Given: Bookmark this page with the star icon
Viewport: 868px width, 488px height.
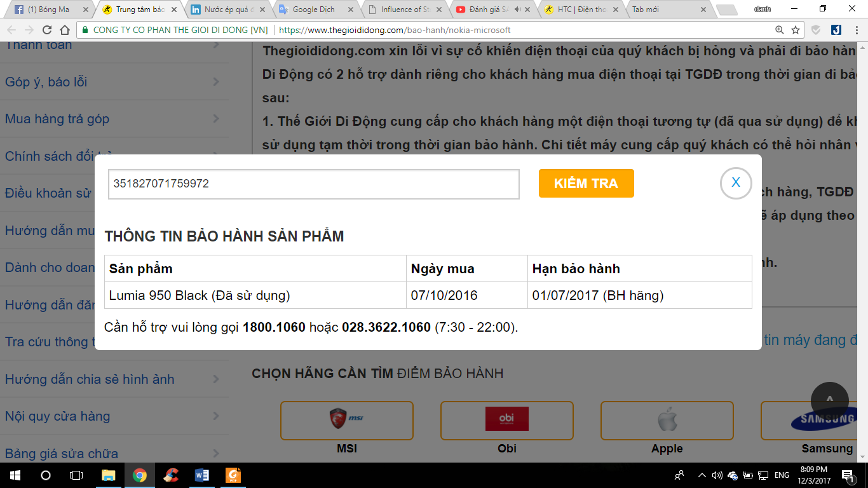Looking at the screenshot, I should 796,30.
